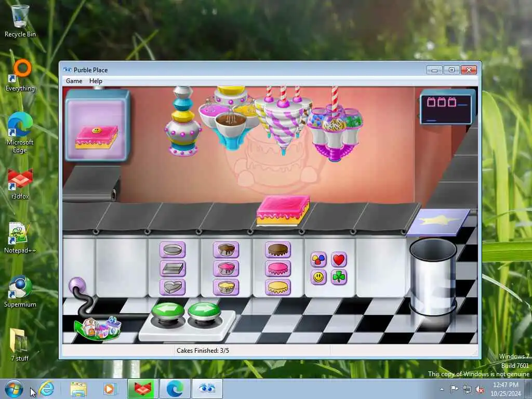Open Microsoft Edge desktop shortcut
Viewport: 532px width, 399px height.
coord(20,133)
